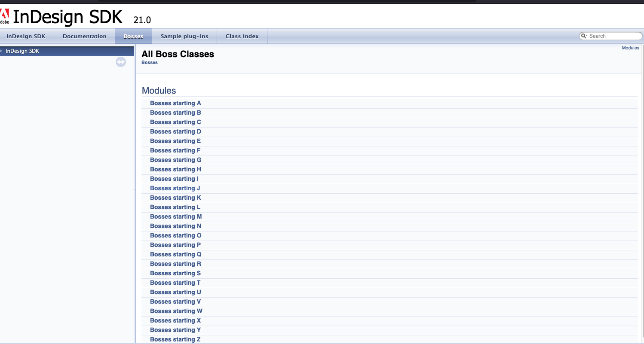View Bosses starting W
Image resolution: width=644 pixels, height=344 pixels.
(176, 311)
